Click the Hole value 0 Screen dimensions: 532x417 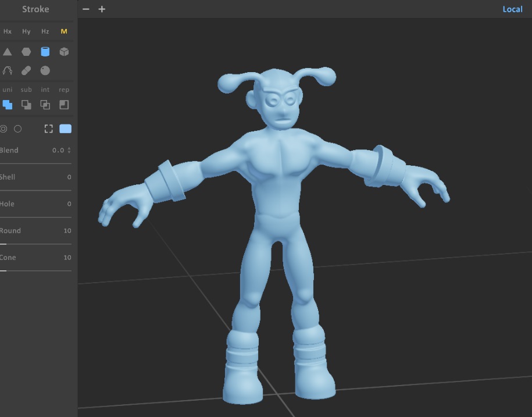point(69,204)
